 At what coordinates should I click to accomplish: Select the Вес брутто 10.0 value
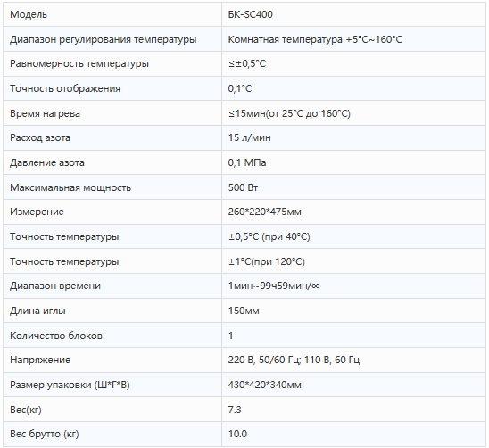click(237, 434)
